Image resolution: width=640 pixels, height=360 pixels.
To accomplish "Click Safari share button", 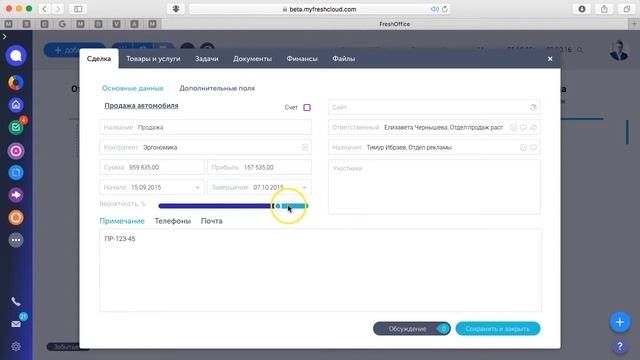I will tap(604, 9).
